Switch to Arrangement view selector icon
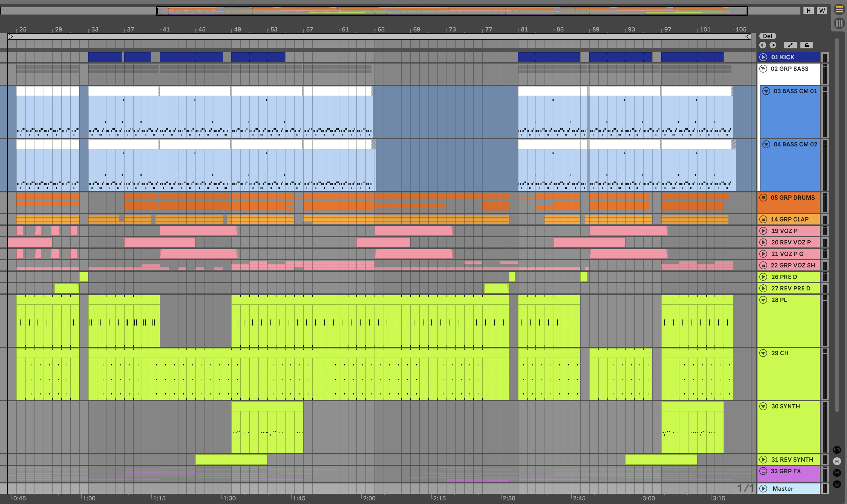This screenshot has width=847, height=504. 839,9
